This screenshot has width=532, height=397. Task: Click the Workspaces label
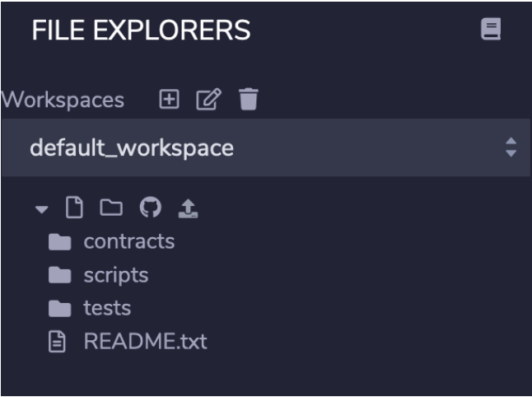(x=63, y=100)
